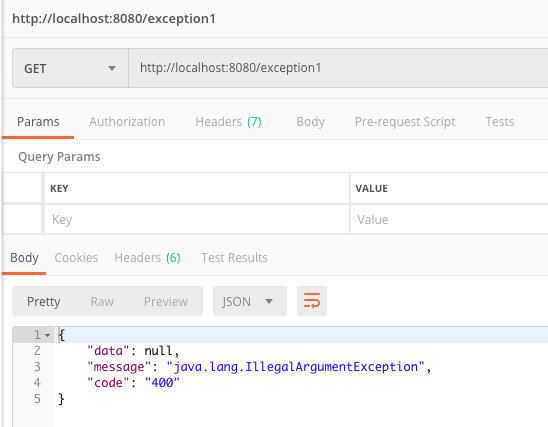Switch response view to Preview

pyautogui.click(x=166, y=301)
